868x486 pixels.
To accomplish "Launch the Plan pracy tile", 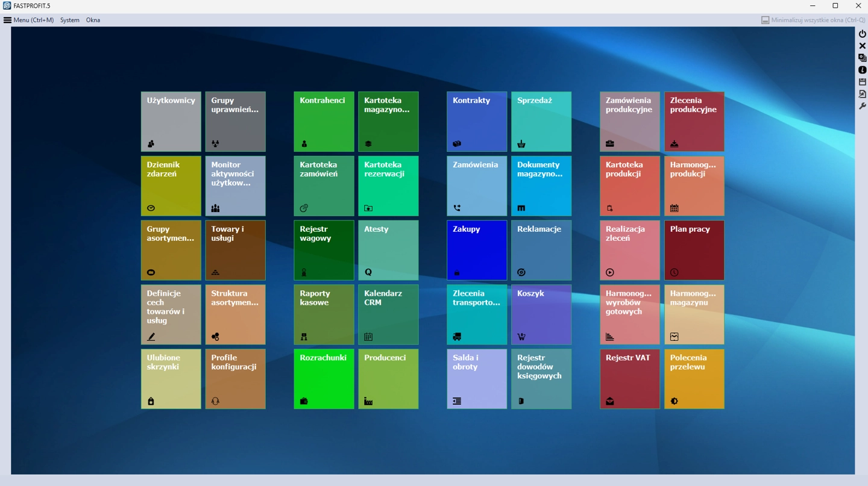I will pyautogui.click(x=694, y=250).
